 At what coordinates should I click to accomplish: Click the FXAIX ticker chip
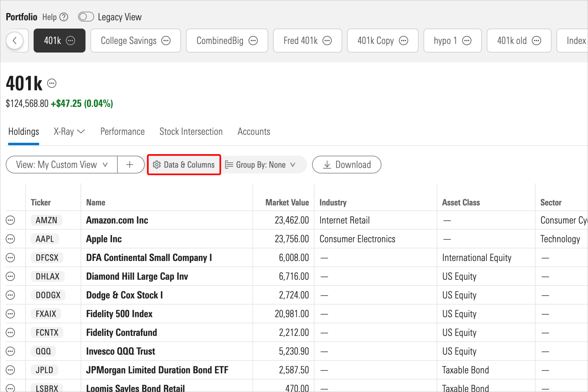46,314
